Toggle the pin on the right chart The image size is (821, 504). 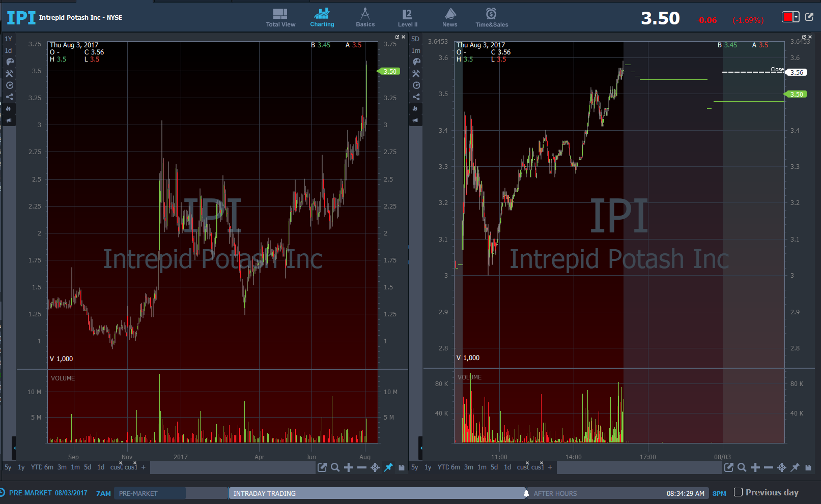[795, 467]
